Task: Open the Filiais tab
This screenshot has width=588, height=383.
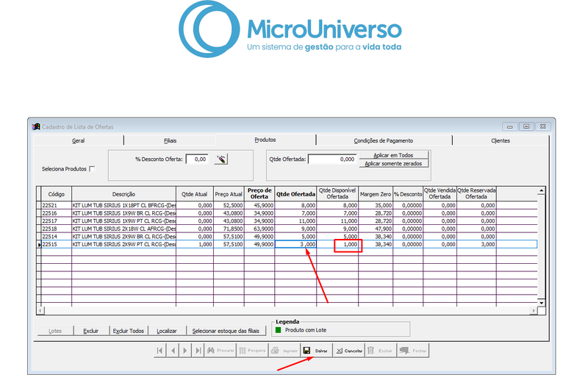Action: click(170, 140)
